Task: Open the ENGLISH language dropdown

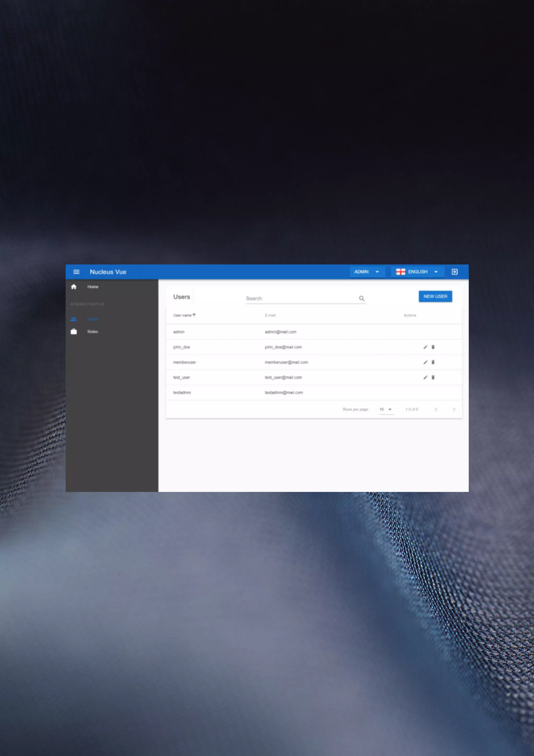Action: pyautogui.click(x=417, y=272)
